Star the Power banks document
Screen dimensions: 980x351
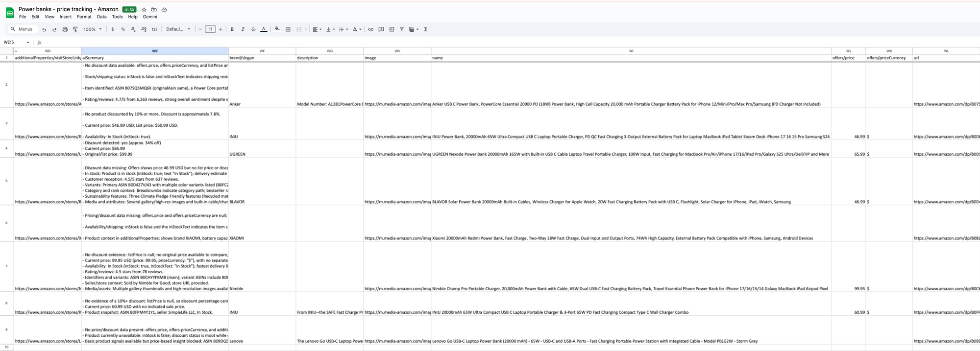144,9
